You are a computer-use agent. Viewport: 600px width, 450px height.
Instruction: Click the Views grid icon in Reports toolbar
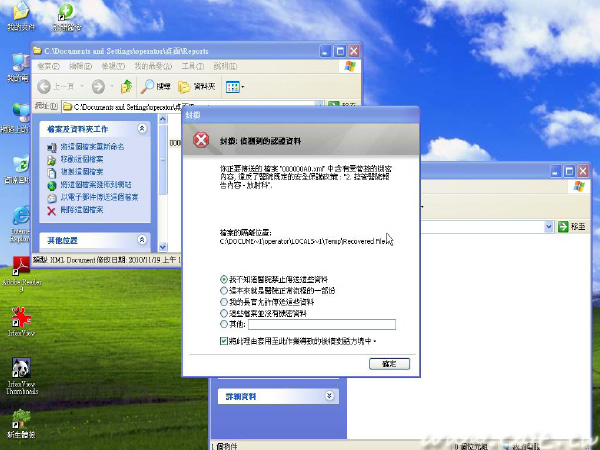[232, 87]
